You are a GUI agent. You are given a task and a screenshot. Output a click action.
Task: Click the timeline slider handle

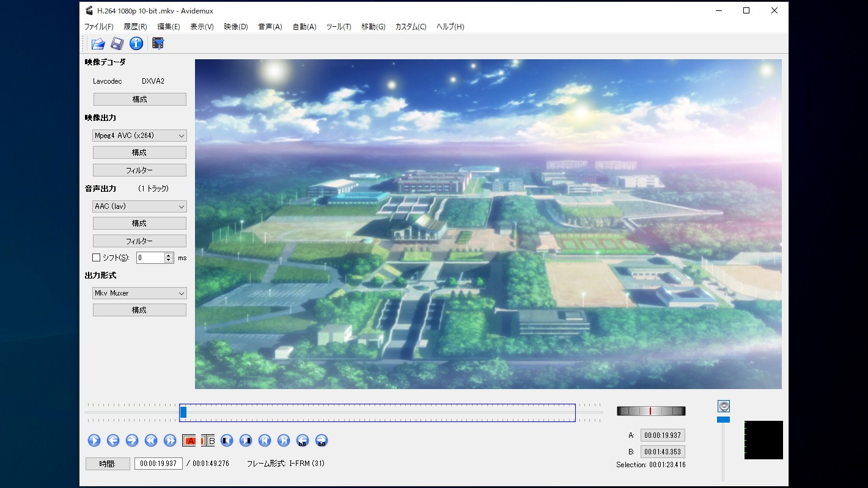click(x=183, y=412)
